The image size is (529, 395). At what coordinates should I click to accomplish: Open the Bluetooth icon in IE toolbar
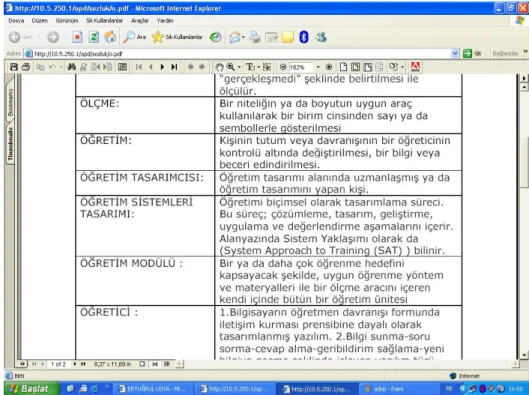(304, 37)
